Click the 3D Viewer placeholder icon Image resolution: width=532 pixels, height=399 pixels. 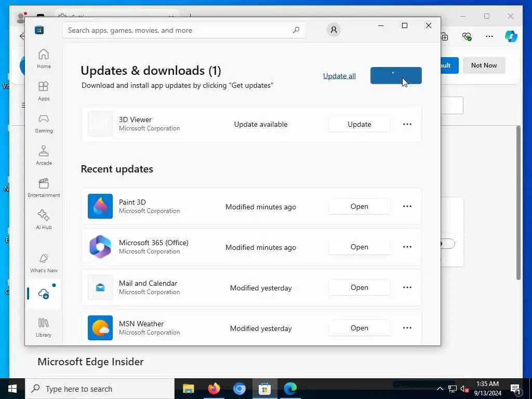[x=100, y=124]
